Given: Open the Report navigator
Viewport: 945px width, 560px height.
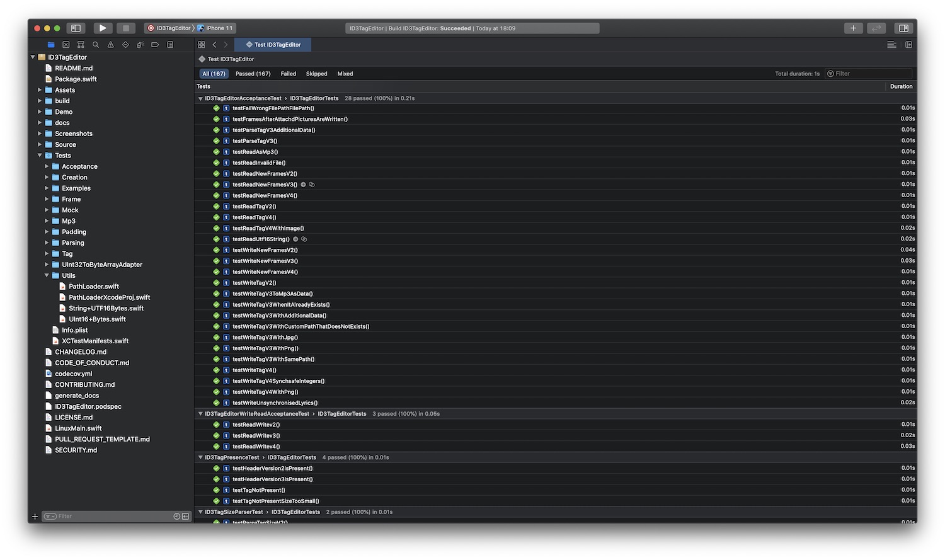Looking at the screenshot, I should pos(170,45).
